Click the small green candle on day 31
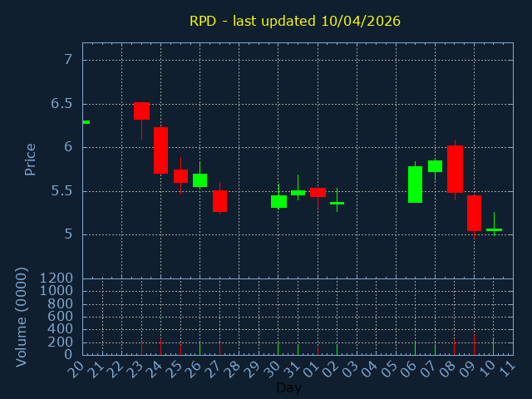This screenshot has height=399, width=532. tap(298, 192)
